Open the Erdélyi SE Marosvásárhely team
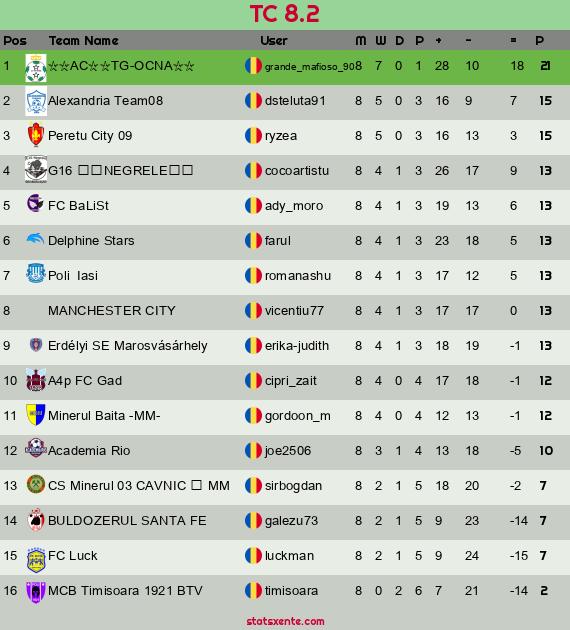Screen dimensions: 570x630 [127, 346]
